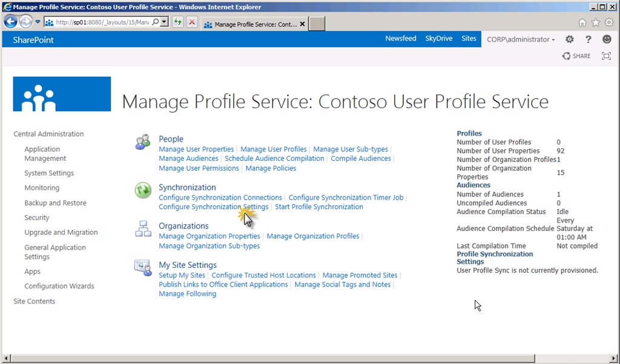Open Apps in left navigation
Screen dimensions: 620x364
tap(33, 271)
